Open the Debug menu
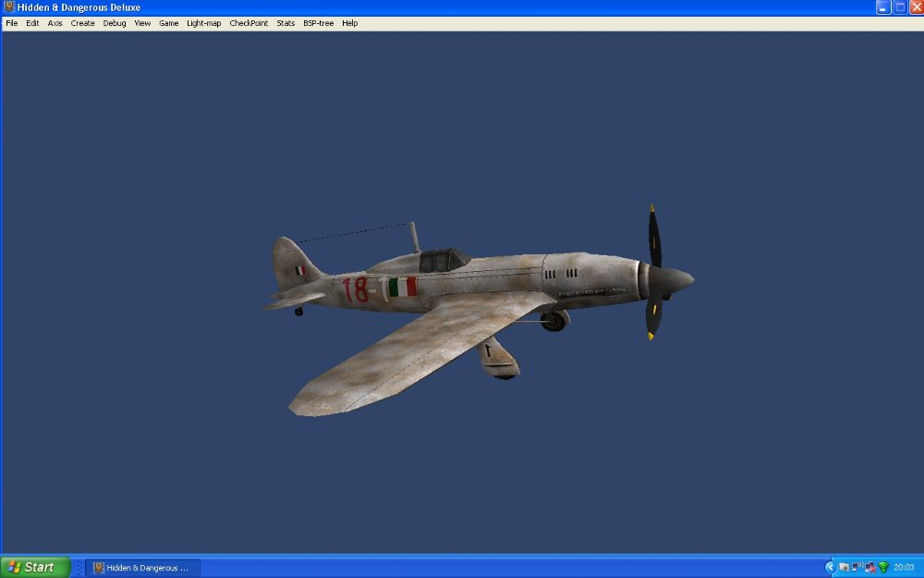Screen dimensions: 924x578 [114, 23]
